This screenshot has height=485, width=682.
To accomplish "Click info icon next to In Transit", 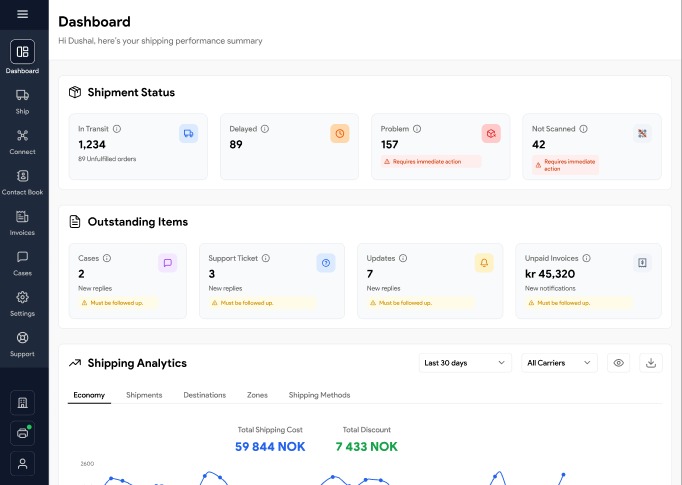I will pos(117,129).
